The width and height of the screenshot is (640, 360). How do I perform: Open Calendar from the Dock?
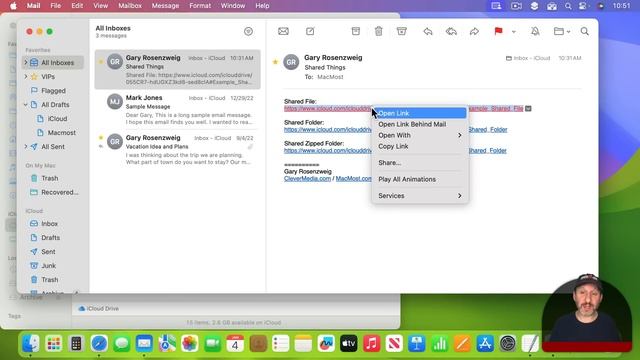coord(235,344)
